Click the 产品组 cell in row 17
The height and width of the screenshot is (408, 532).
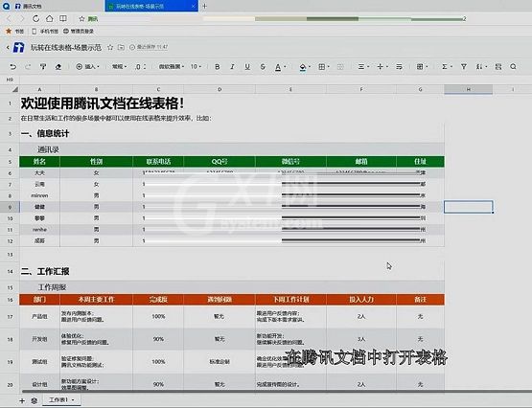[39, 316]
